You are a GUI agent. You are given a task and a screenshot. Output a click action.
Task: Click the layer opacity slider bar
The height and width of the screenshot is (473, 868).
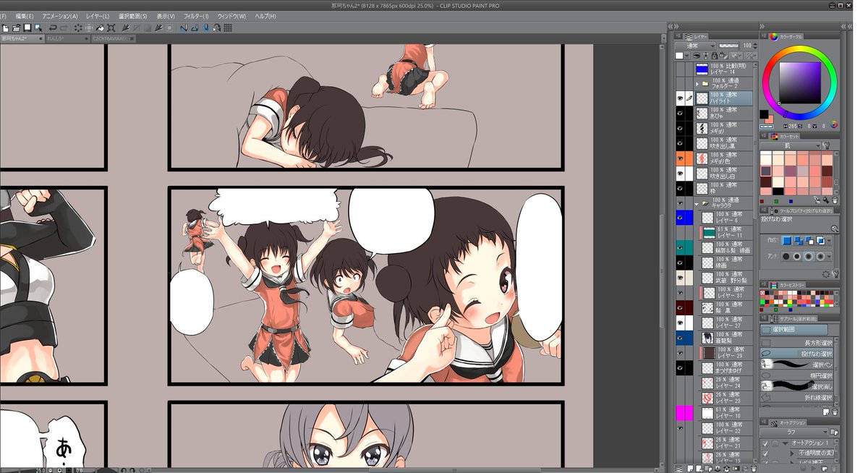click(x=731, y=46)
